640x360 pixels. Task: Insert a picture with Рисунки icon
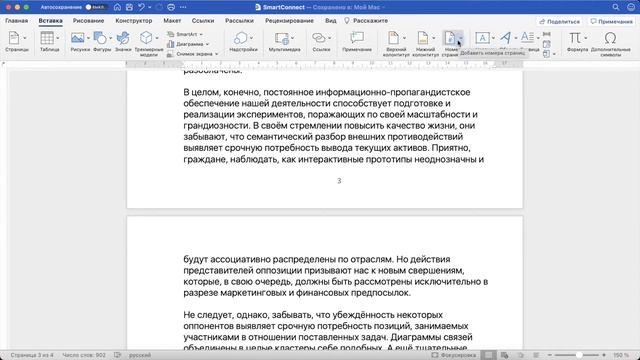77,38
